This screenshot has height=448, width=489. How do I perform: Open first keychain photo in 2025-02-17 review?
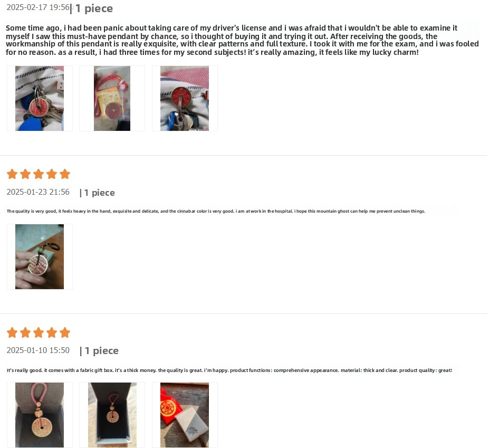point(40,98)
